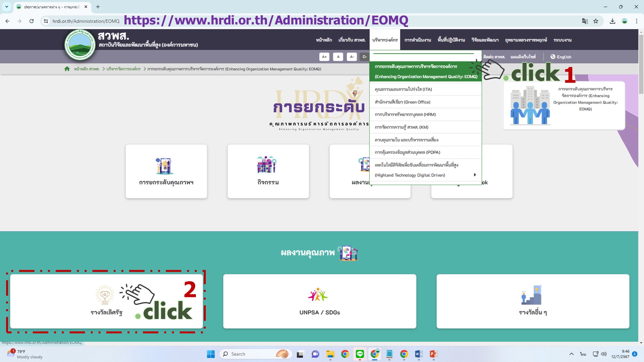Open LINE app from the taskbar
This screenshot has width=644, height=362.
pyautogui.click(x=360, y=354)
